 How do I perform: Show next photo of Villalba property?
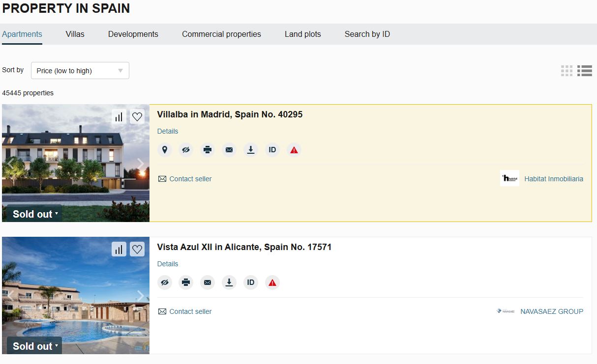click(x=141, y=164)
